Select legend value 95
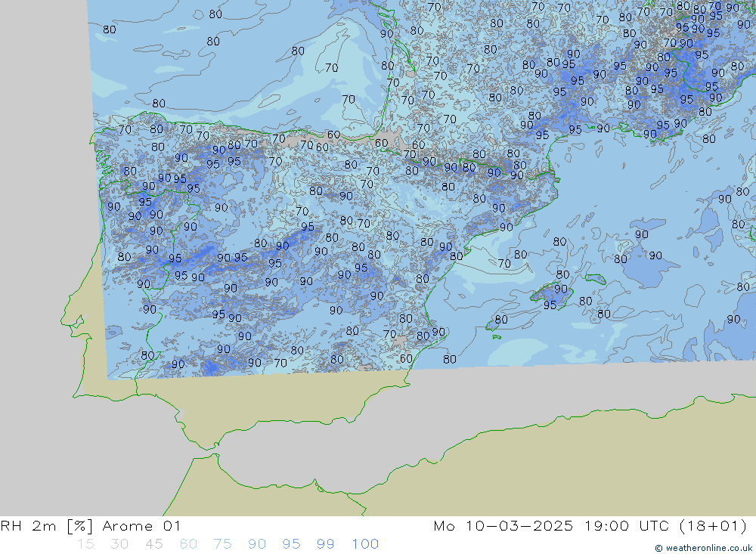This screenshot has height=554, width=756. [x=292, y=544]
